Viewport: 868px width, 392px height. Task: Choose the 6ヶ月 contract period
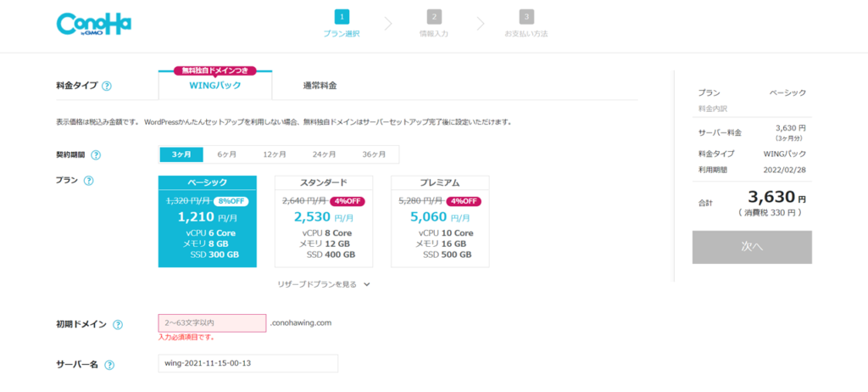coord(227,154)
